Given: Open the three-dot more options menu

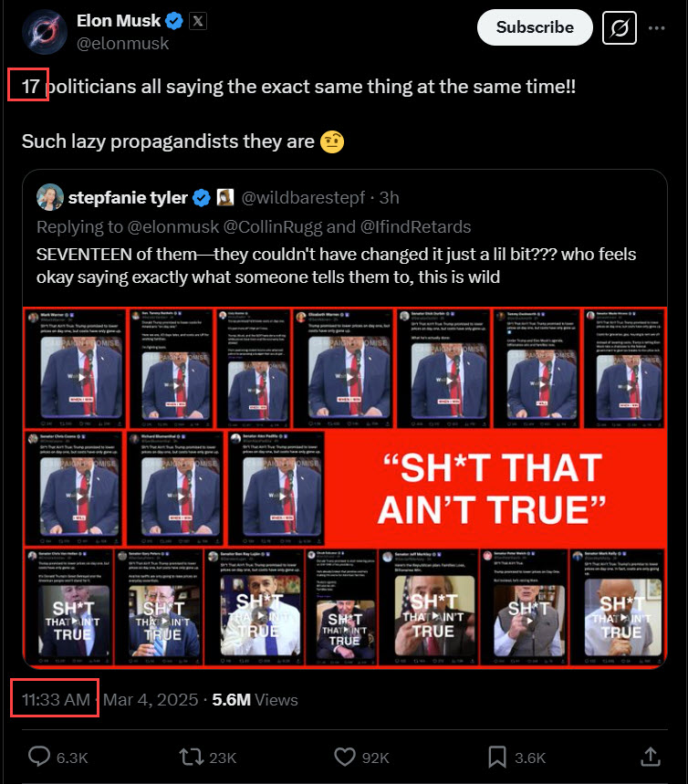Looking at the screenshot, I should [x=656, y=28].
